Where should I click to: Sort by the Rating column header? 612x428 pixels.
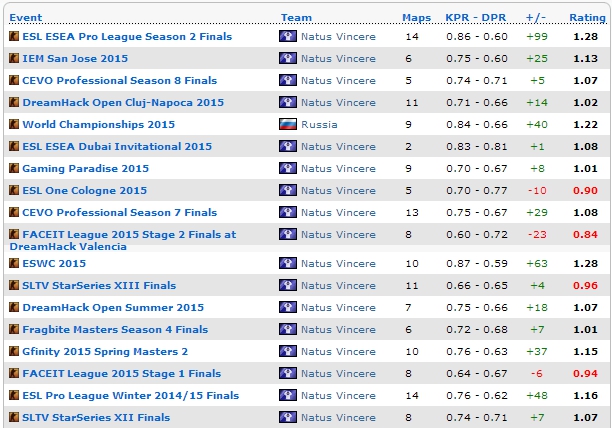click(587, 18)
